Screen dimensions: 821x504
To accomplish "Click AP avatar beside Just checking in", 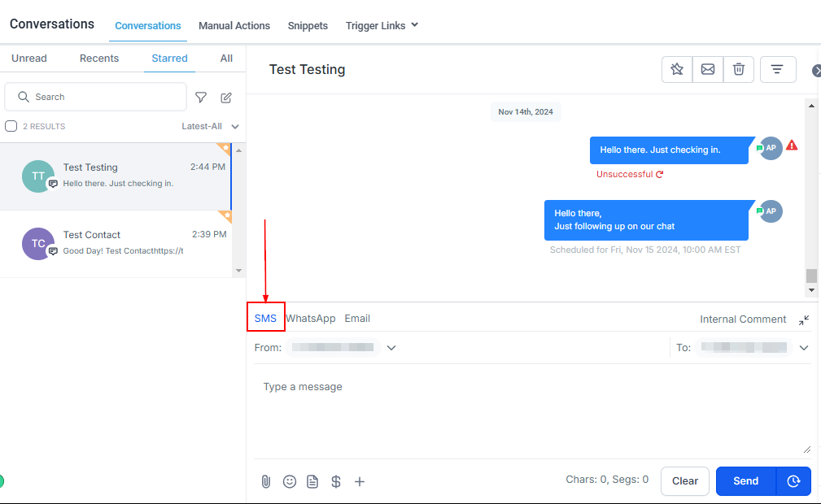I will [771, 148].
